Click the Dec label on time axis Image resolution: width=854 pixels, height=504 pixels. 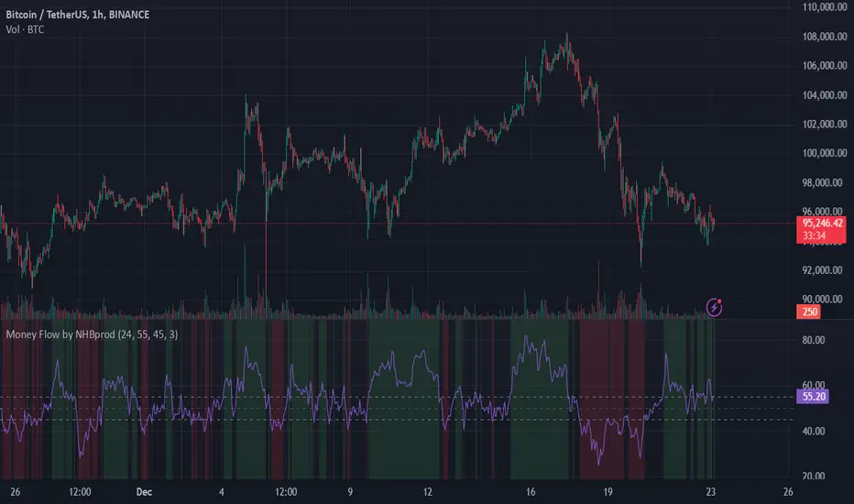pos(144,492)
